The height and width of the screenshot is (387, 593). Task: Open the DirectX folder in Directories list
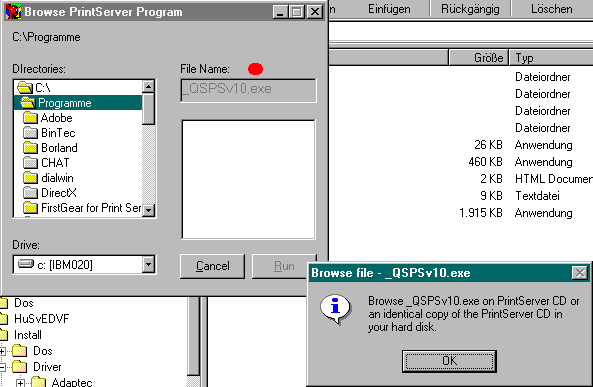(x=78, y=193)
